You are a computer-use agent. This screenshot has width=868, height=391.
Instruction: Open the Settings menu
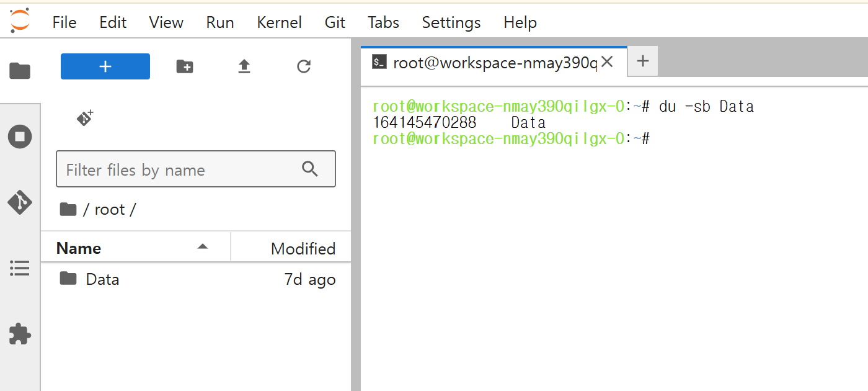(451, 23)
